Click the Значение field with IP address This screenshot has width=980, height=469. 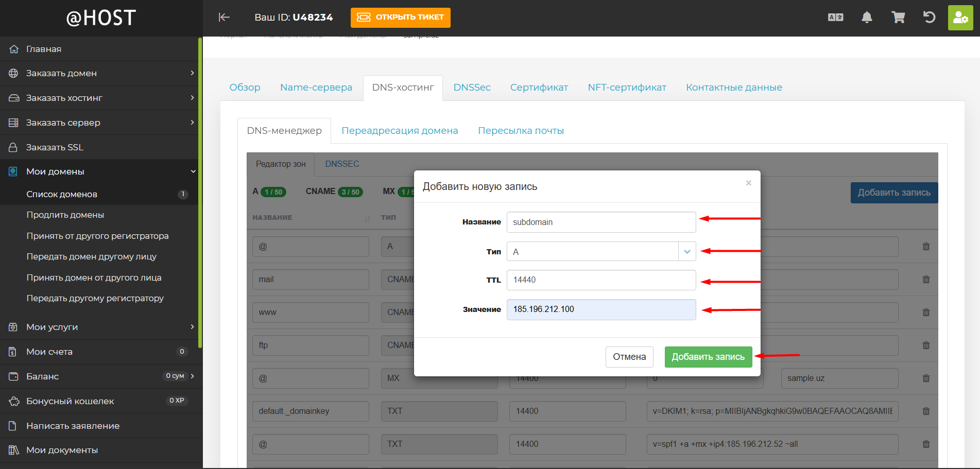[x=601, y=309]
